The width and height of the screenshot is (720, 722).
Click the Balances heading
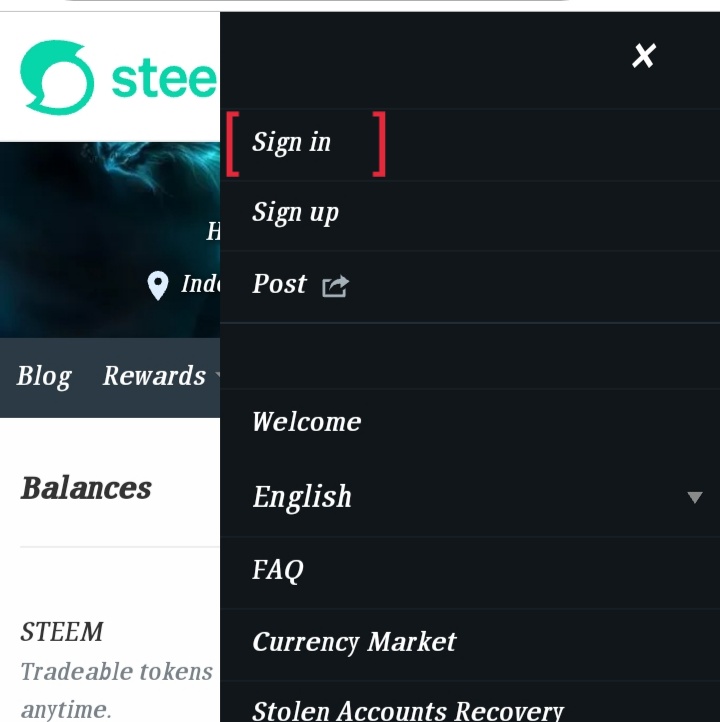86,488
